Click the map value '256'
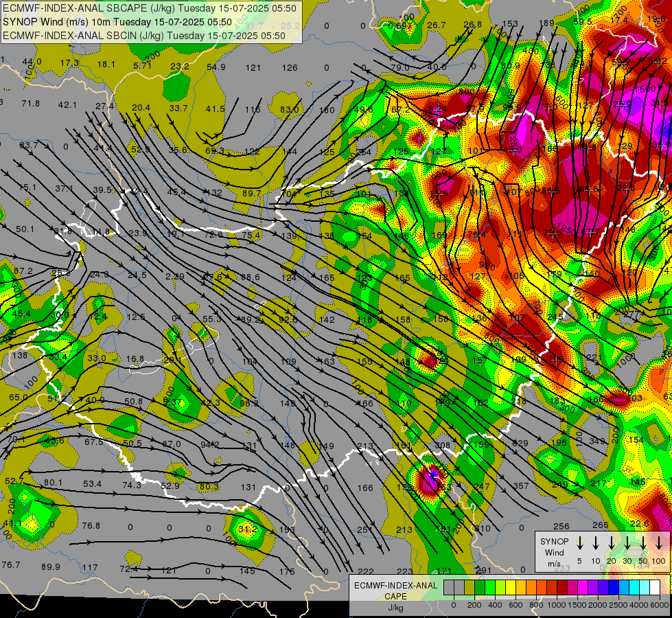The width and height of the screenshot is (672, 618). click(x=561, y=526)
